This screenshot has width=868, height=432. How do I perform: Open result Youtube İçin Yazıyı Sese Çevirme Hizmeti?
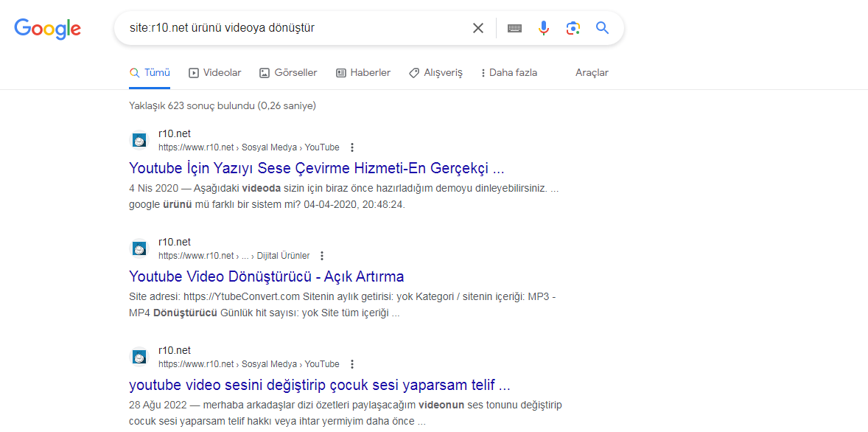coord(317,168)
